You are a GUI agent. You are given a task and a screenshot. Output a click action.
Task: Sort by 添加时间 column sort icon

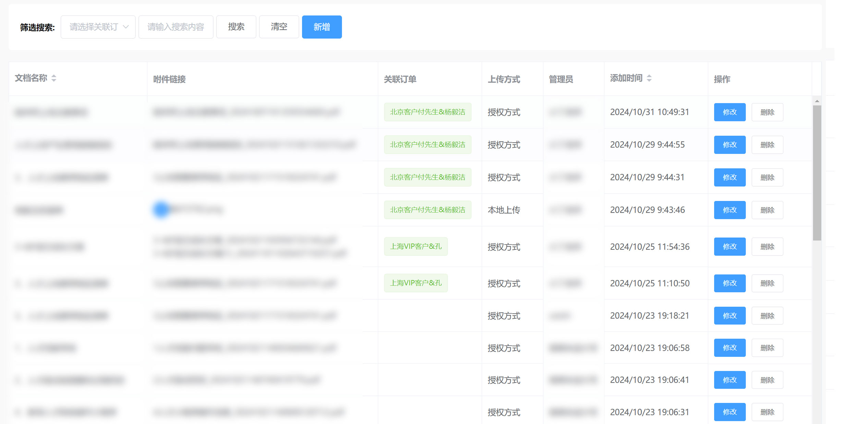pos(649,78)
